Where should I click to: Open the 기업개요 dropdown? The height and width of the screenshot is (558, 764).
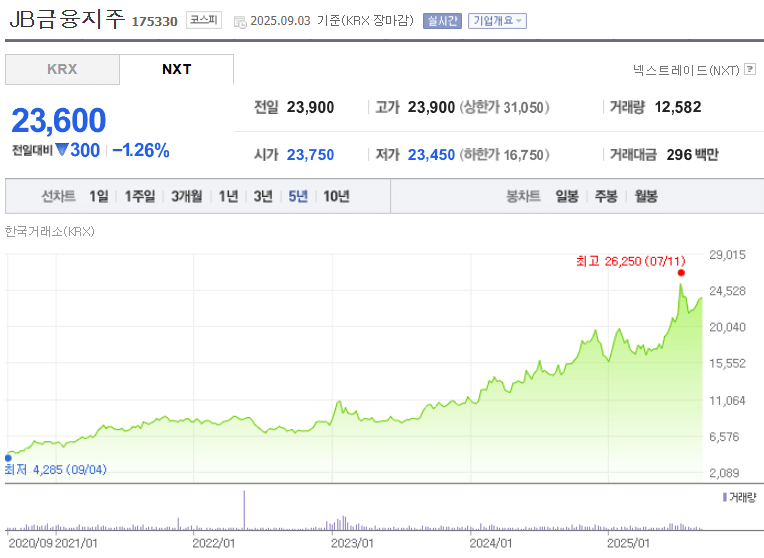497,21
